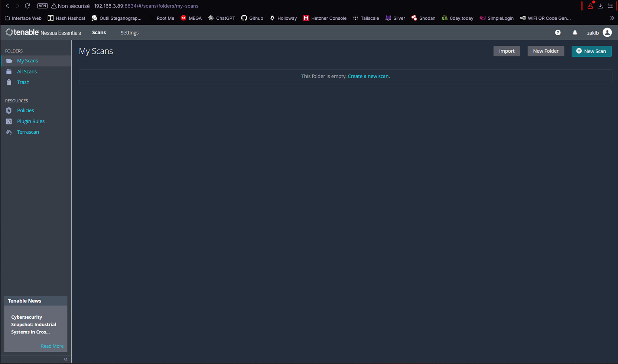This screenshot has width=618, height=364.
Task: Start a New Scan
Action: click(591, 51)
